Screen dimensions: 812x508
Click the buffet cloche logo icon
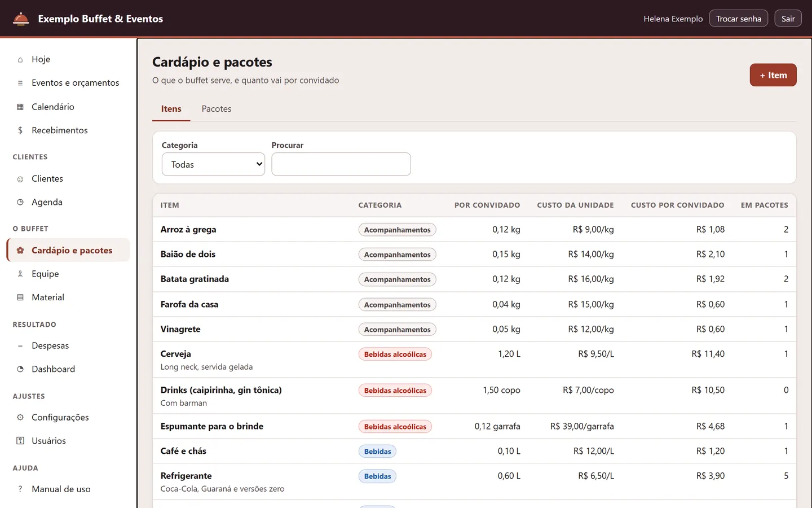(x=21, y=19)
